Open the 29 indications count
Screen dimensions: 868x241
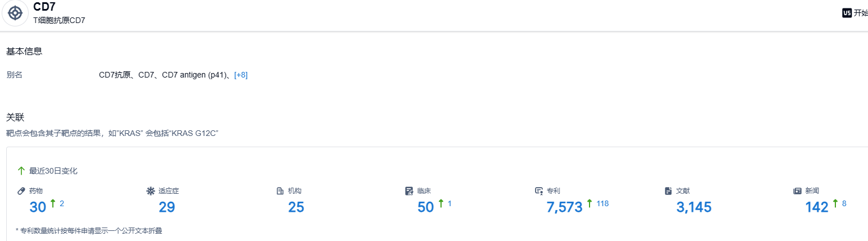pos(167,207)
